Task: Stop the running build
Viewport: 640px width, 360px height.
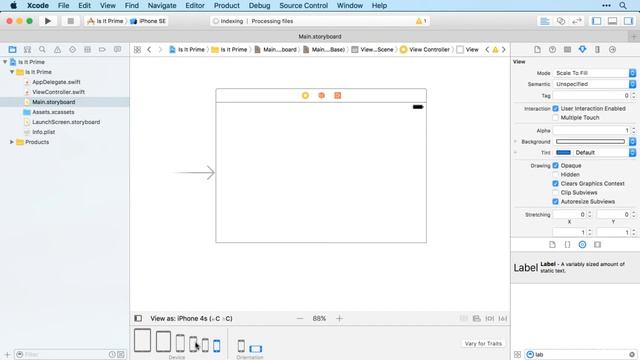Action: pos(70,21)
